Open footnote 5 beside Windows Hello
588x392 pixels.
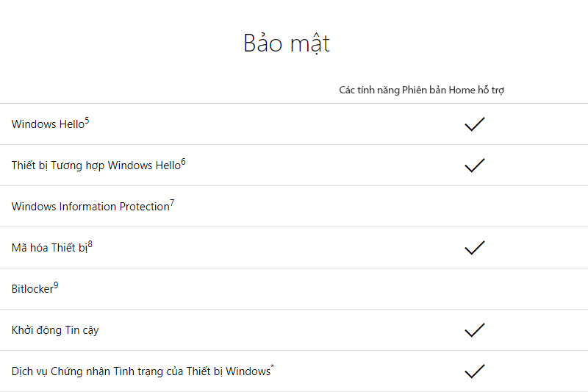click(x=87, y=121)
